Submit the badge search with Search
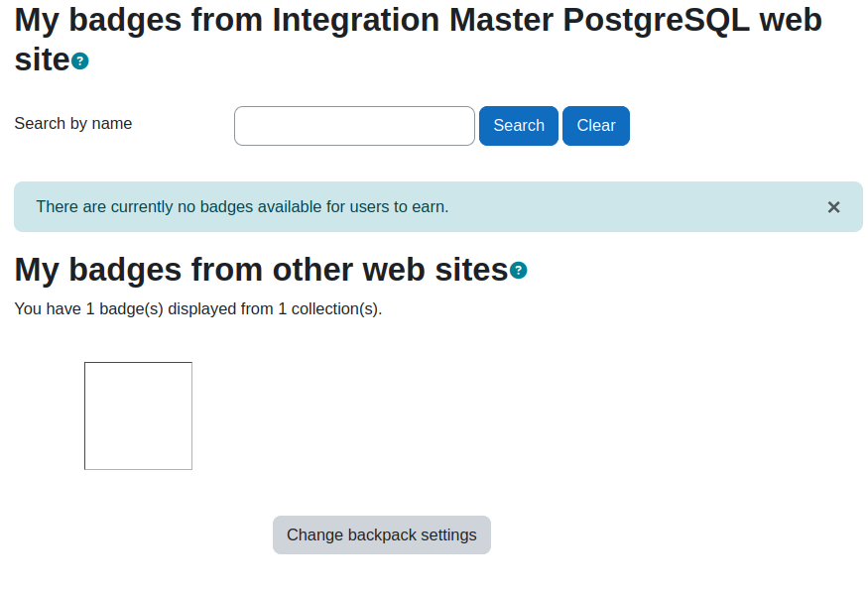This screenshot has height=591, width=868. click(519, 126)
